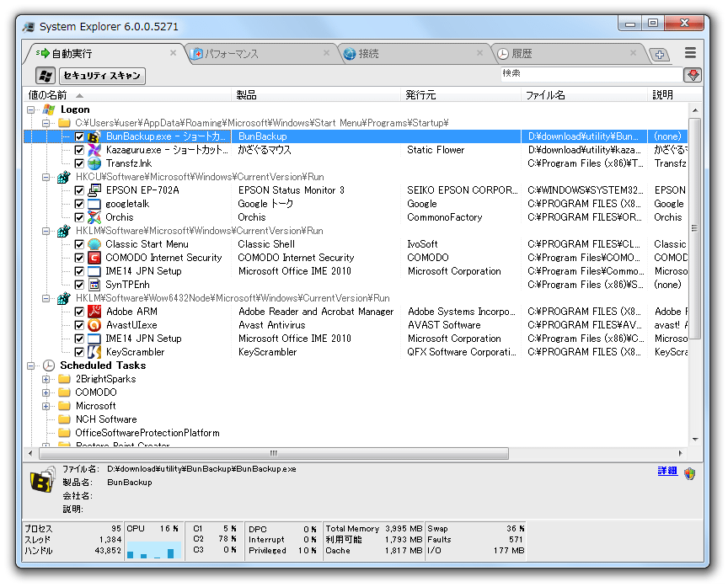Expand the Microsoft scheduled tasks folder
This screenshot has height=587, width=728.
pos(46,406)
